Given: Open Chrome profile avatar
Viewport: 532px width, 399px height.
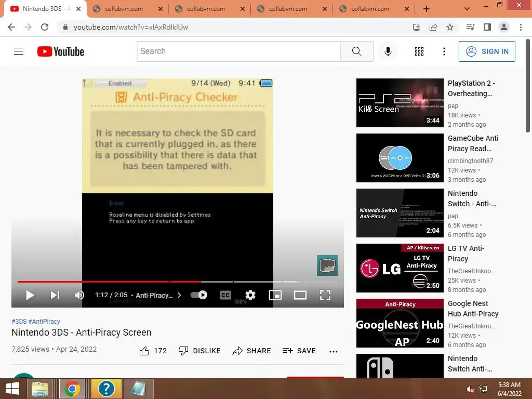Looking at the screenshot, I should (x=504, y=27).
